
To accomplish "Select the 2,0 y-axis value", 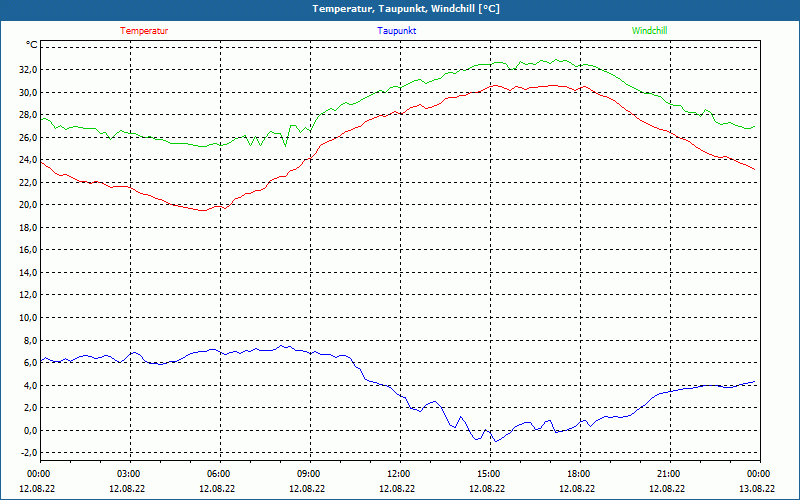I will click(x=31, y=408).
